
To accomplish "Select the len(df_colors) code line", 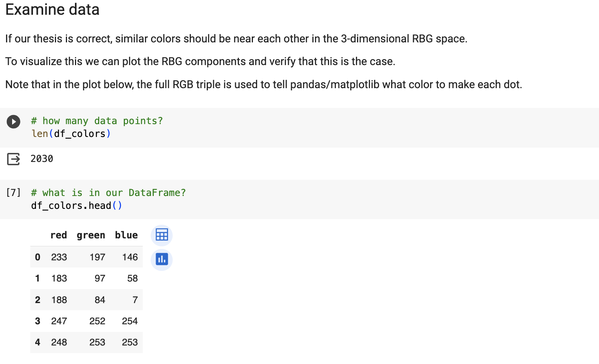I will pos(70,133).
